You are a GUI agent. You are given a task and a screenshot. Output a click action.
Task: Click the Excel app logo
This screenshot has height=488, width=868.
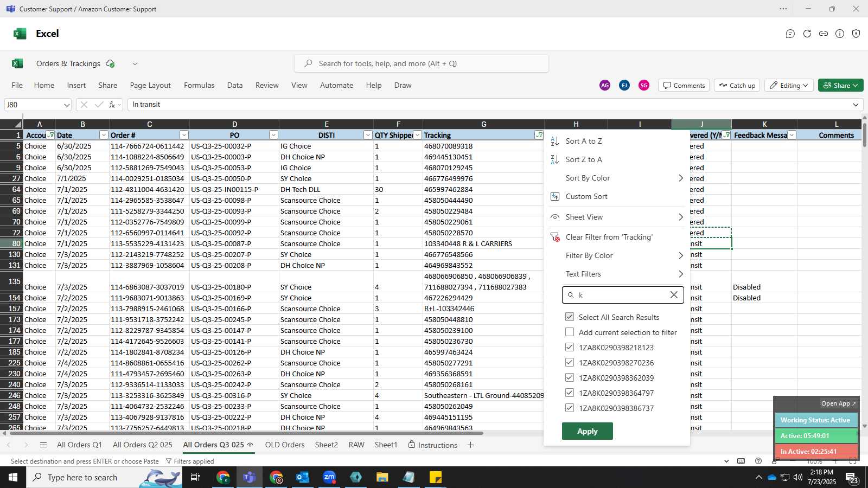point(20,34)
